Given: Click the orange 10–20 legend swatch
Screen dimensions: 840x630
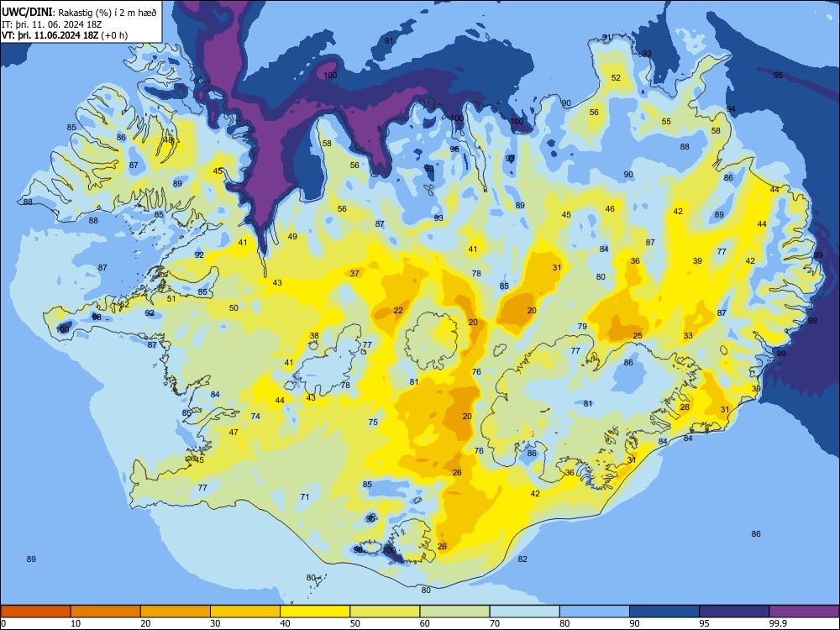Looking at the screenshot, I should (x=106, y=612).
